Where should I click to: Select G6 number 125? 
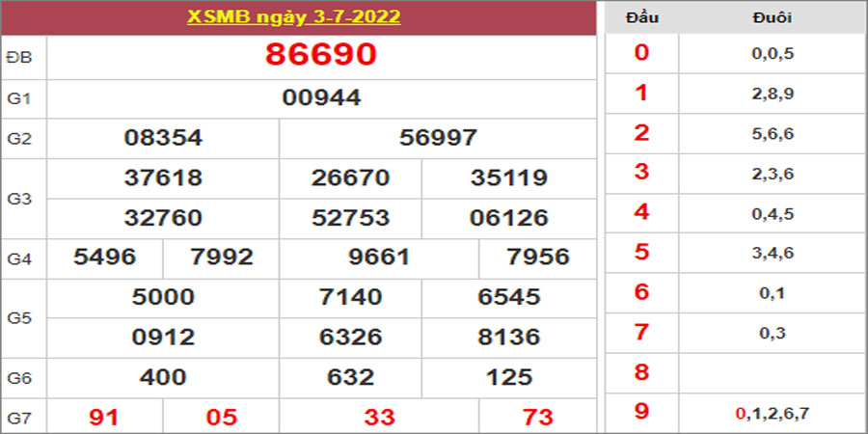pyautogui.click(x=509, y=377)
